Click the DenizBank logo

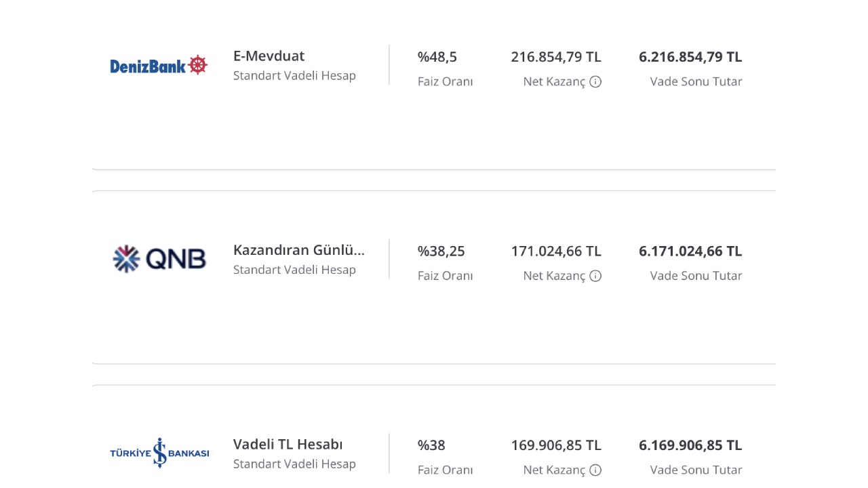point(159,65)
